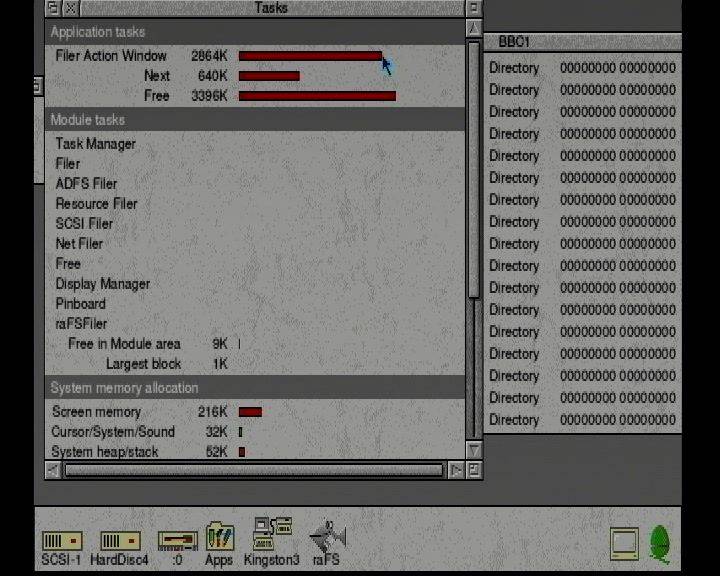Select the Display Manager module task
Screen dimensions: 720x576
(x=103, y=284)
